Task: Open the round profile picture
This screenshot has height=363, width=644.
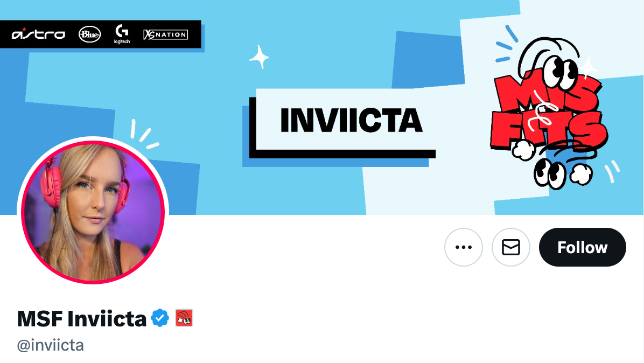Action: click(93, 212)
